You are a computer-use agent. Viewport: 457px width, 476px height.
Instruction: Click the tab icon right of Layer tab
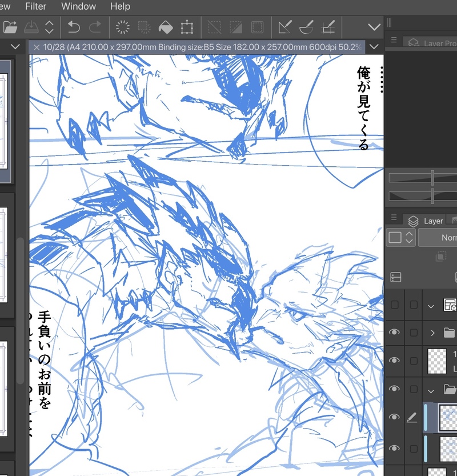pos(454,220)
